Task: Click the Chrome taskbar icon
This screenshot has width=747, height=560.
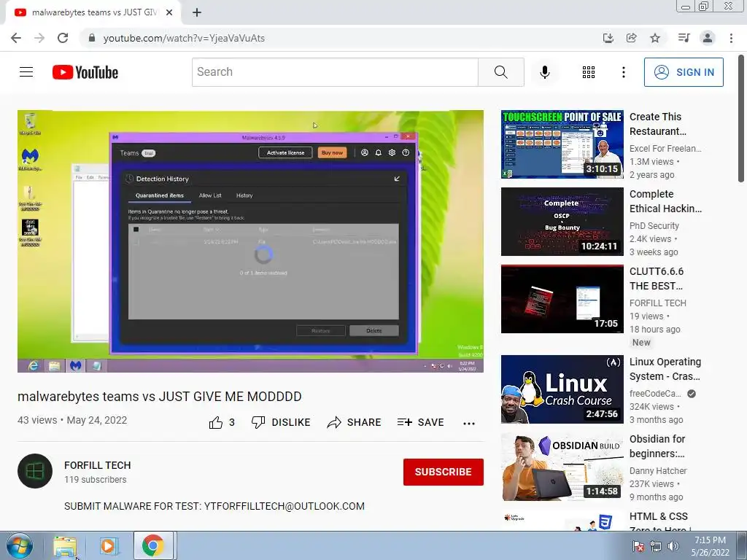Action: (x=153, y=545)
